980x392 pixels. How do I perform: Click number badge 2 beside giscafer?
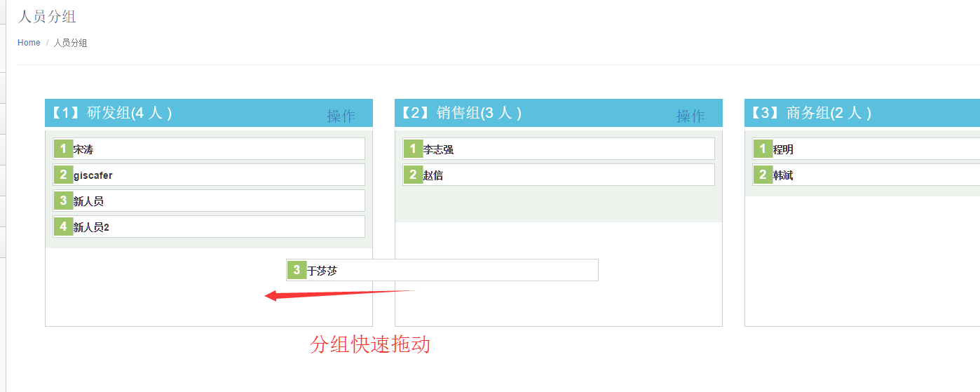click(x=63, y=175)
